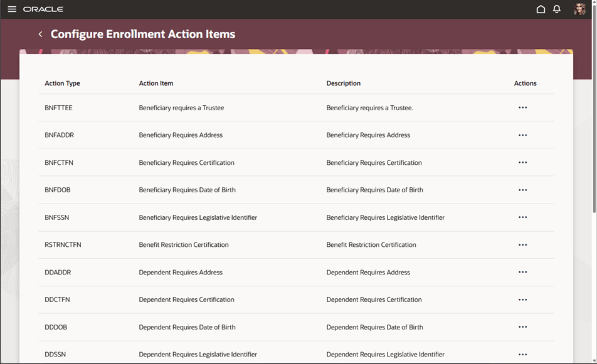Image resolution: width=597 pixels, height=364 pixels.
Task: Click description cell 'Beneficiary Requires Legislative Identifier'
Action: point(385,217)
